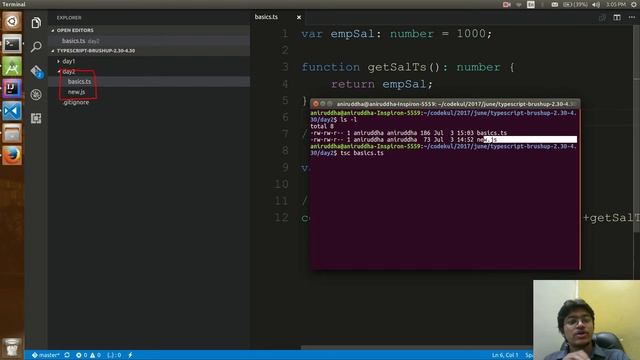The width and height of the screenshot is (640, 360).
Task: Open the Explorer view in the activity bar
Action: pyautogui.click(x=36, y=23)
